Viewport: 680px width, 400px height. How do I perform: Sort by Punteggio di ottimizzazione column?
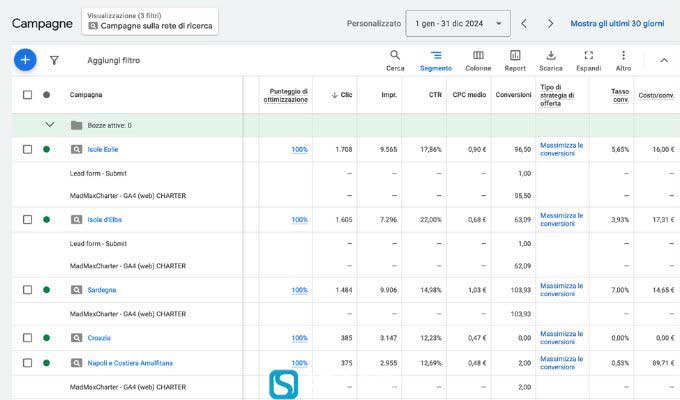pos(286,95)
